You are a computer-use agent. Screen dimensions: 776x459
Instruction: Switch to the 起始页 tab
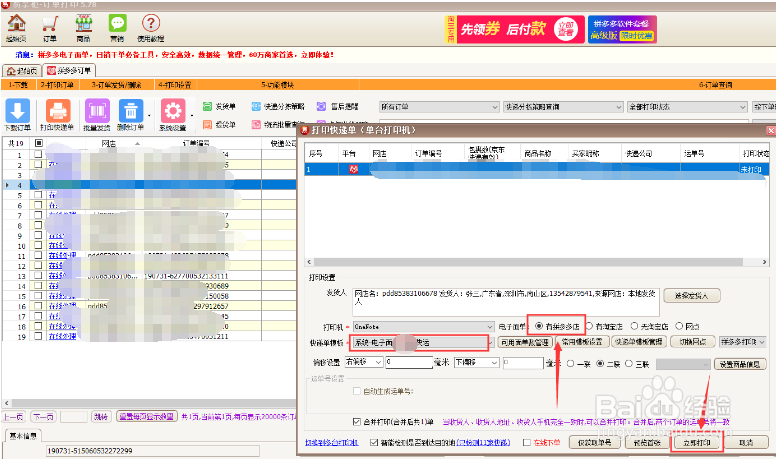[x=22, y=70]
